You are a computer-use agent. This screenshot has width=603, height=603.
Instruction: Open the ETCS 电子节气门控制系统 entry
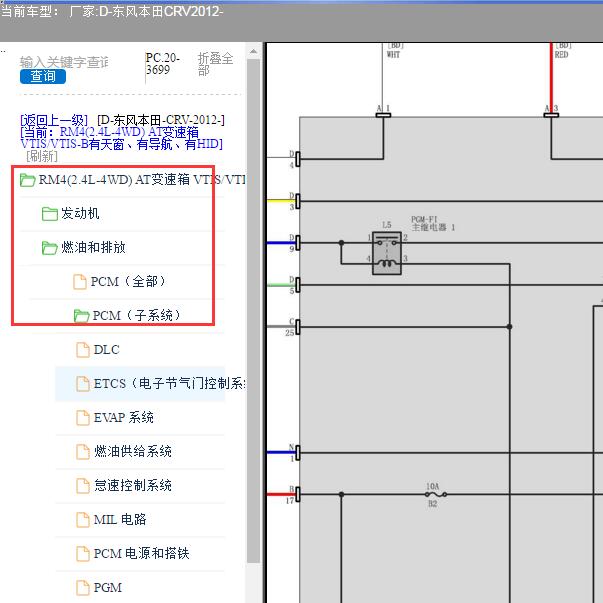click(x=169, y=383)
